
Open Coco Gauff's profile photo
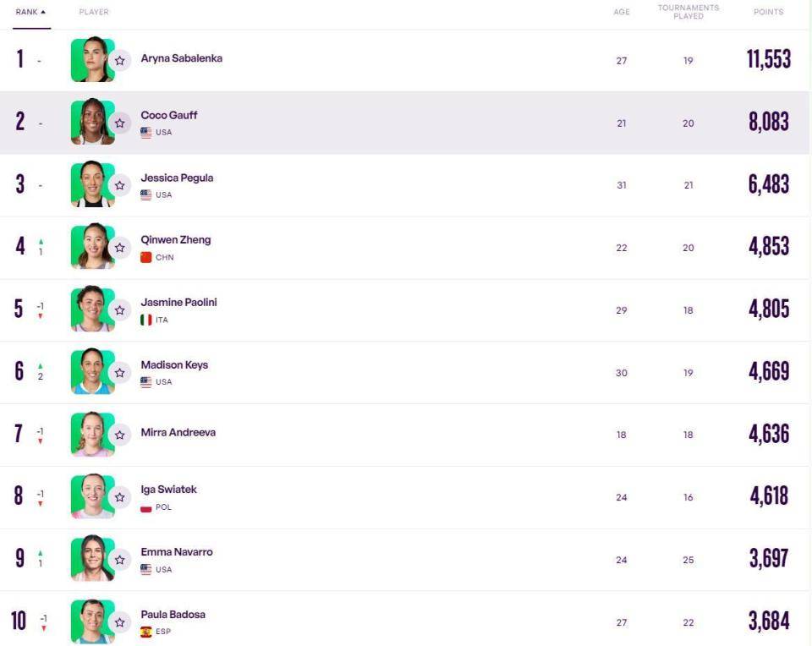click(x=93, y=122)
